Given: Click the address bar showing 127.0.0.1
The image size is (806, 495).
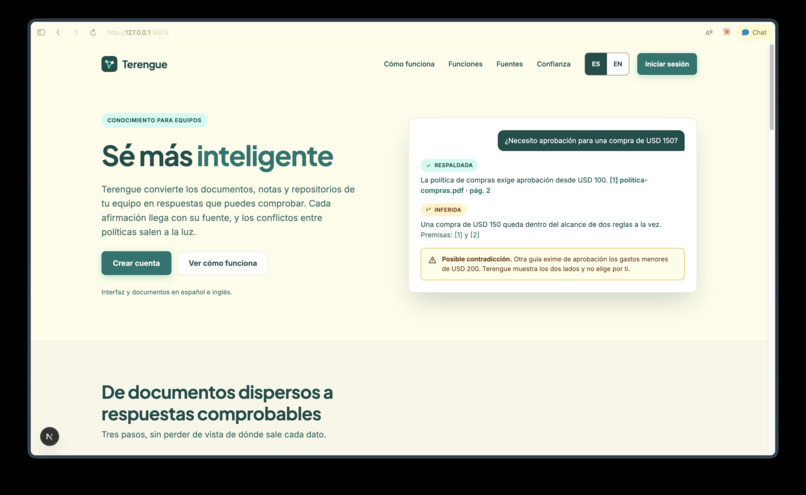Looking at the screenshot, I should tap(138, 32).
